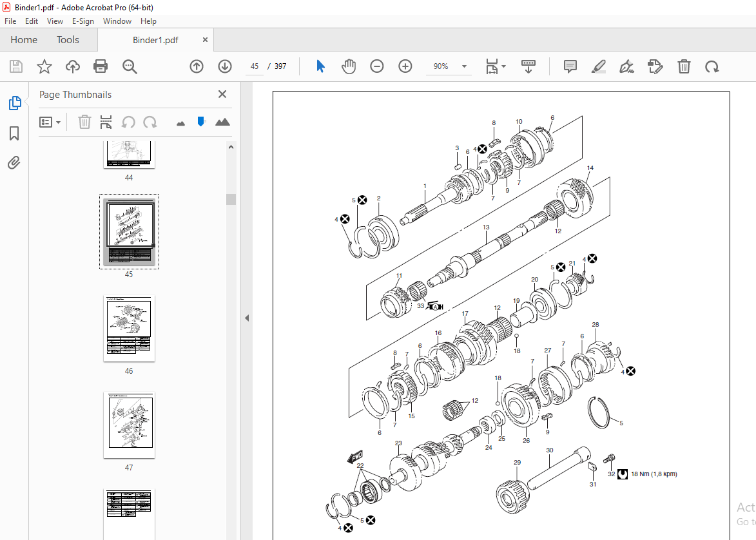The width and height of the screenshot is (756, 540).
Task: Open the Edit menu
Action: [x=32, y=21]
